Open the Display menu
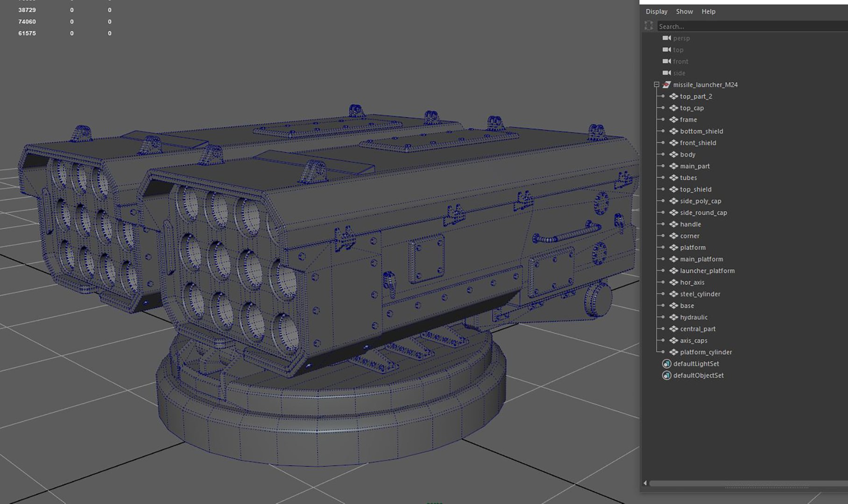Screen dimensions: 848x504 (x=657, y=11)
